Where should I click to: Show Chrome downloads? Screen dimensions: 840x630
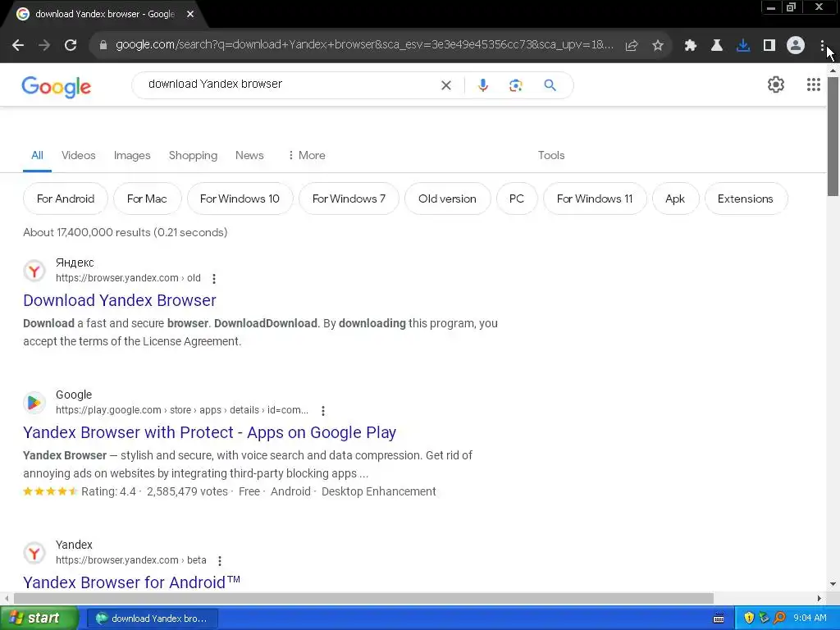coord(743,46)
